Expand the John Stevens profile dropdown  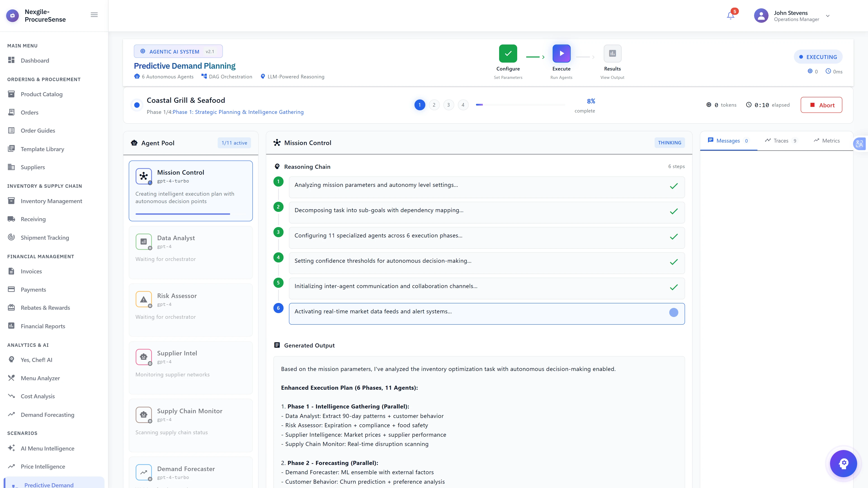pos(827,16)
